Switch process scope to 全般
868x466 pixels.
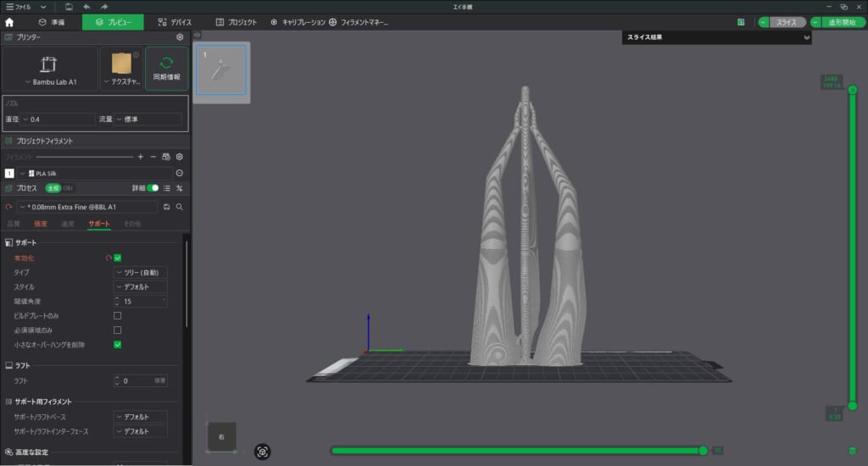pos(53,188)
